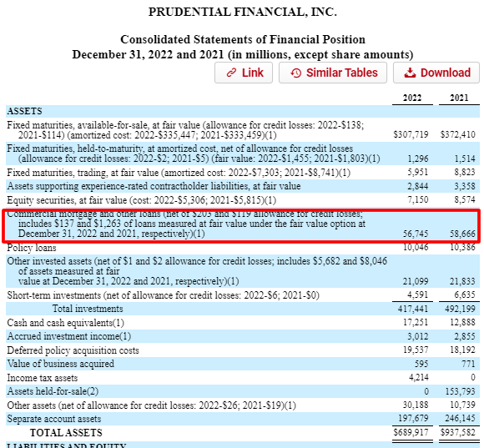Select the Cash and cash equivalents label
Image resolution: width=484 pixels, height=448 pixels.
point(65,323)
